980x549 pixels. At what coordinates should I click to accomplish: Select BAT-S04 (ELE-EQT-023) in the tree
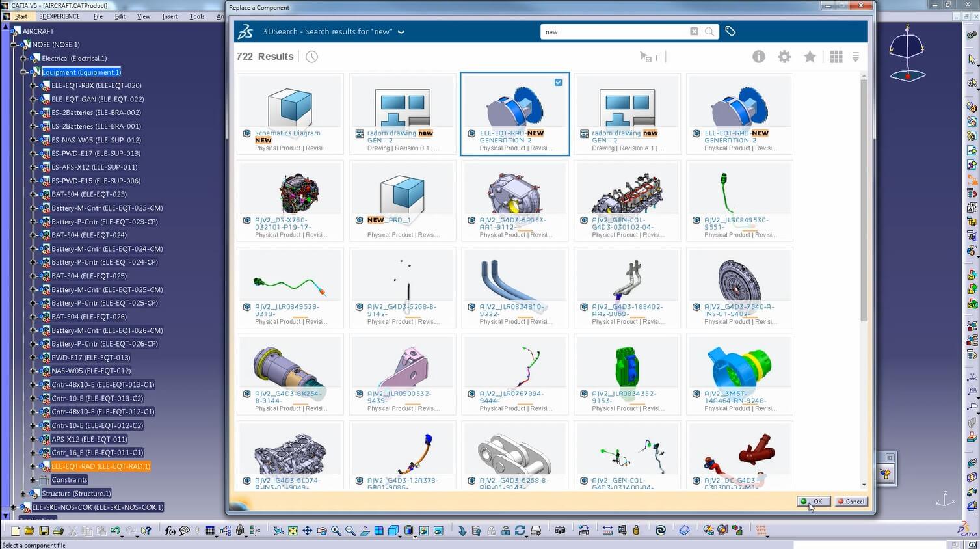point(89,194)
